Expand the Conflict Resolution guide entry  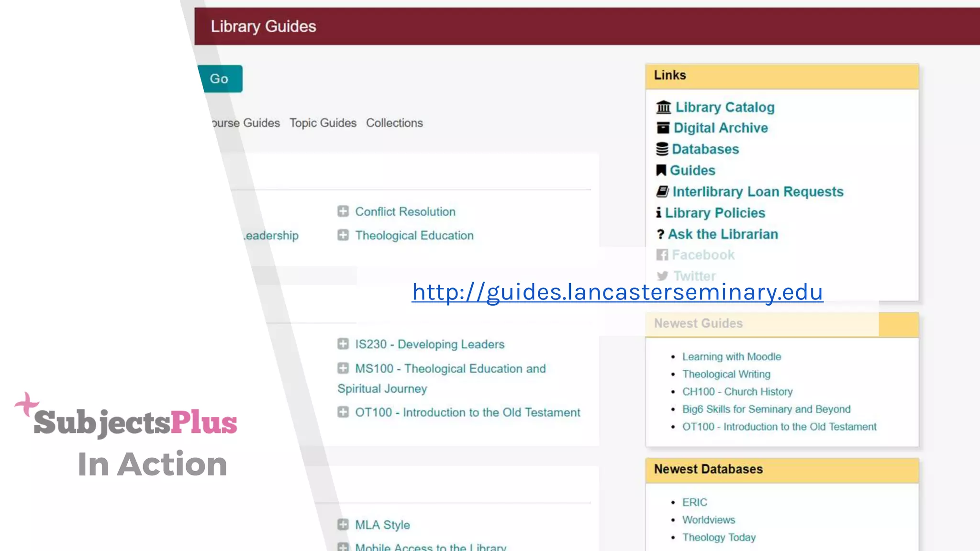343,211
